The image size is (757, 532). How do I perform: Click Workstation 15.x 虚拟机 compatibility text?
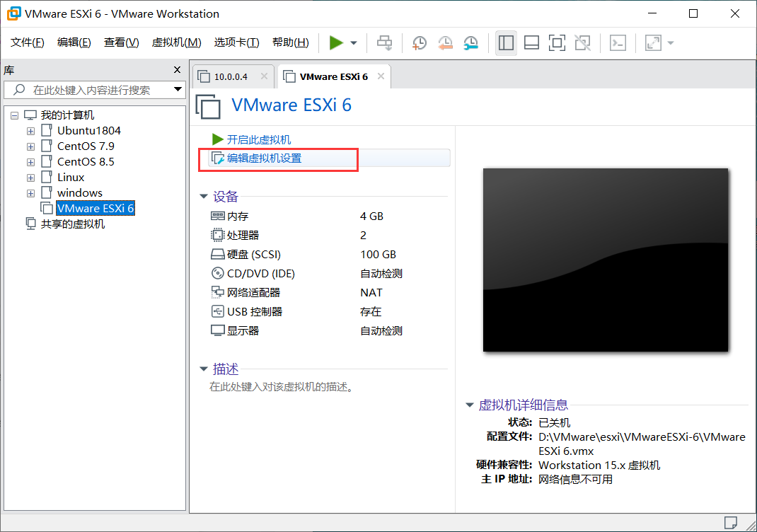[x=599, y=466]
